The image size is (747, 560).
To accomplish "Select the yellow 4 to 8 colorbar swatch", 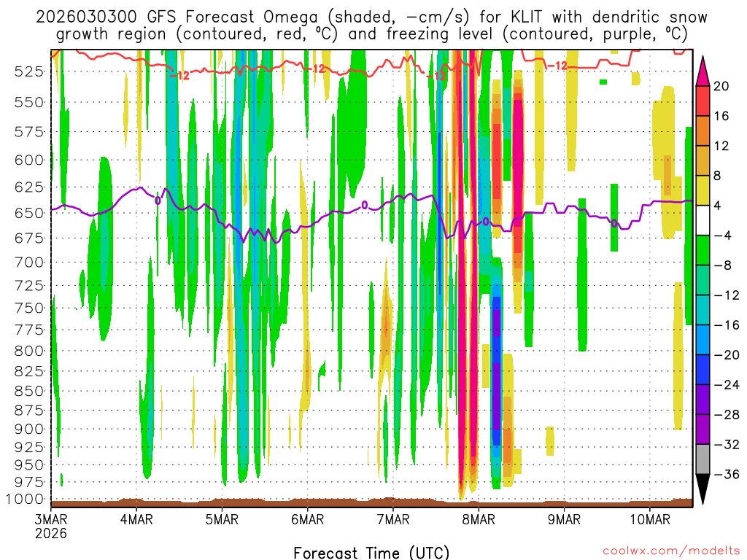I will point(703,190).
